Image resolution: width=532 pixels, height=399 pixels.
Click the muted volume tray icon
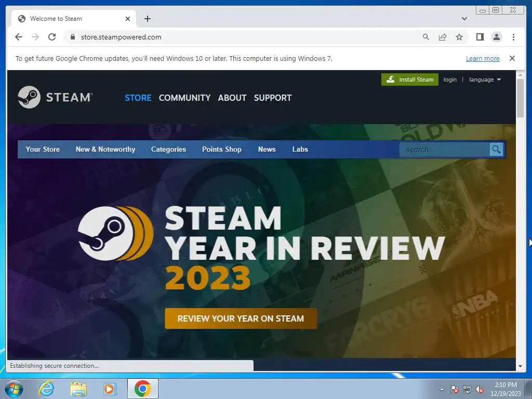[x=480, y=389]
